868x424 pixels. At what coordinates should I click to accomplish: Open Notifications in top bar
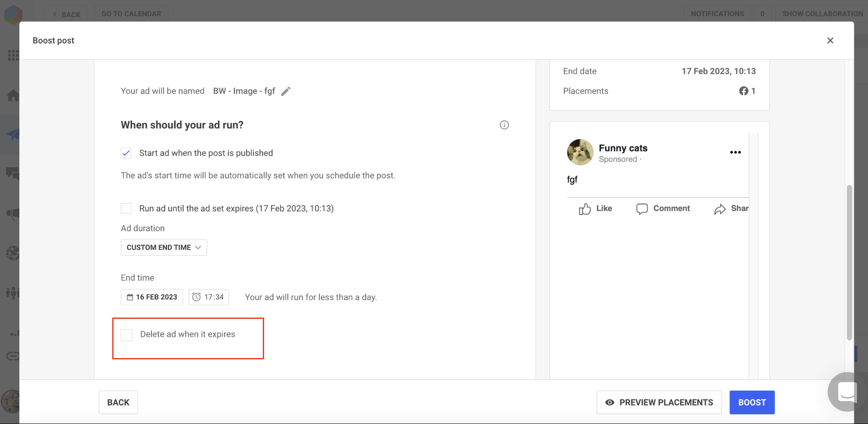point(717,14)
